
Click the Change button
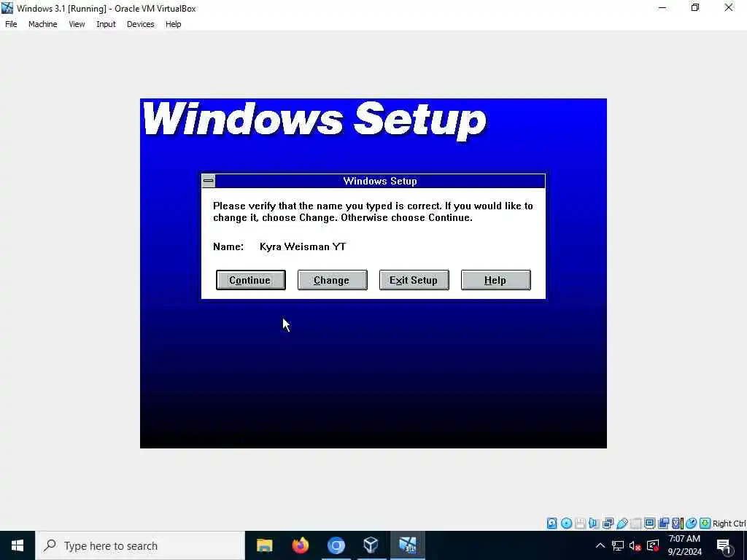[x=332, y=280]
